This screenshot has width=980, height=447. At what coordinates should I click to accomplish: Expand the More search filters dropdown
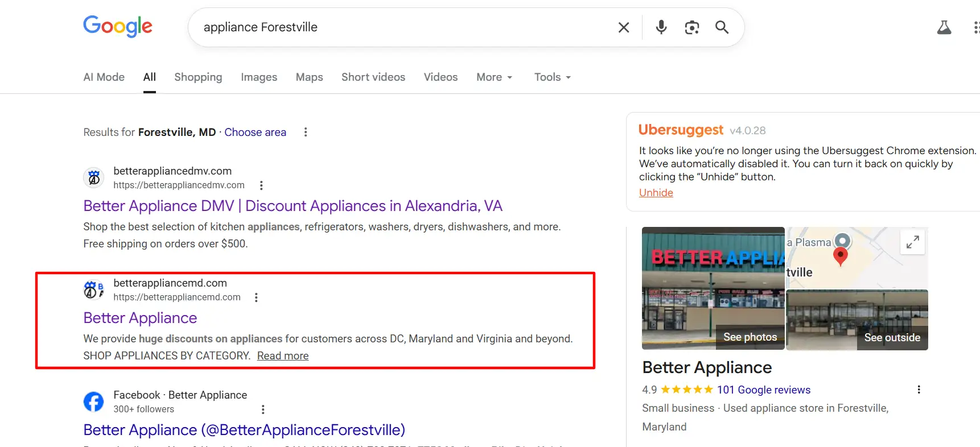[494, 77]
